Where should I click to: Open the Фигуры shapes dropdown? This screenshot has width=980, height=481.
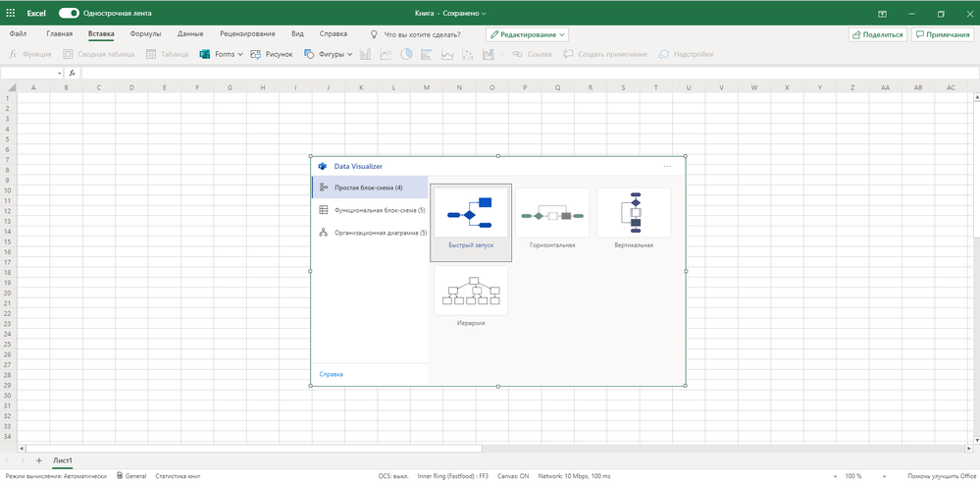tap(328, 54)
